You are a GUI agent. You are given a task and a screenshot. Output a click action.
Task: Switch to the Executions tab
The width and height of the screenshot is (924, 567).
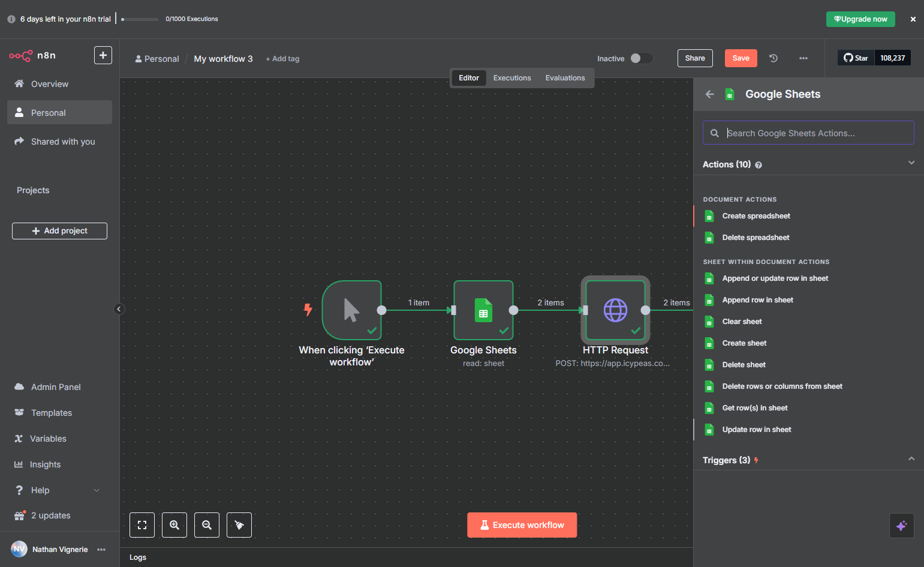512,78
